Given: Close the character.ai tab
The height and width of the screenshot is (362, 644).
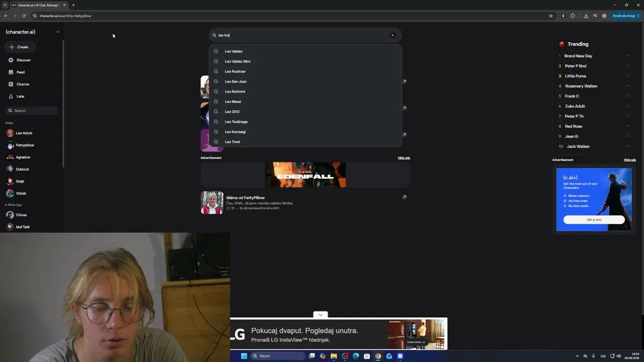Looking at the screenshot, I should 64,5.
